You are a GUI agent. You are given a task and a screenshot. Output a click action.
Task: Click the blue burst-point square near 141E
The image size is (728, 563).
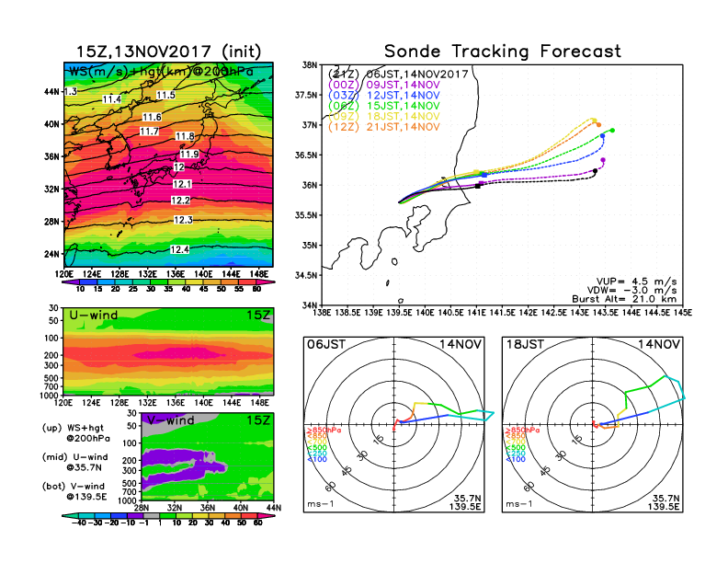(484, 175)
